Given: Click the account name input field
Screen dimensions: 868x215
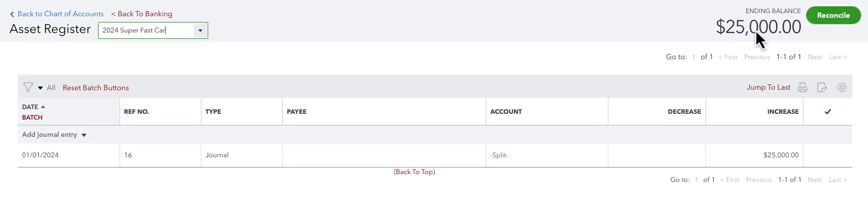Looking at the screenshot, I should pos(146,30).
